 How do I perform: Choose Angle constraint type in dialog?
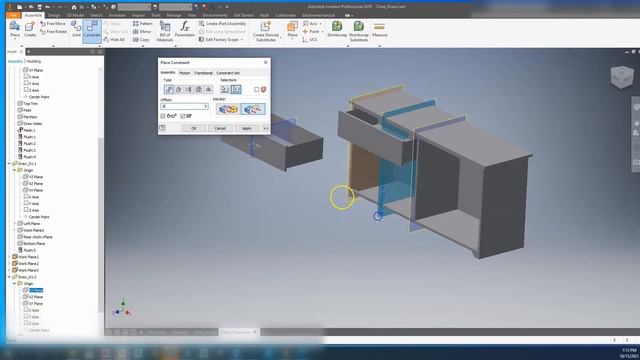click(179, 89)
